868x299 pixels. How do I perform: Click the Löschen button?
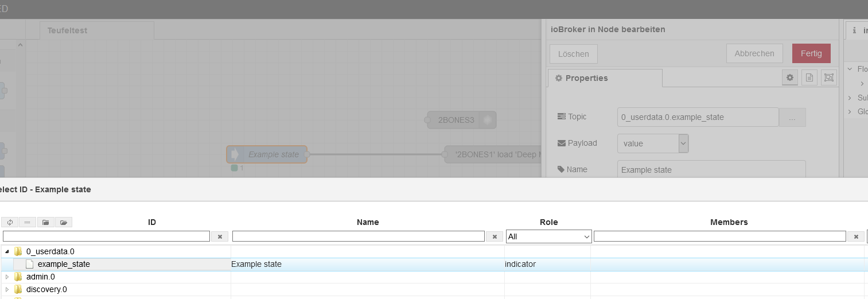[574, 54]
